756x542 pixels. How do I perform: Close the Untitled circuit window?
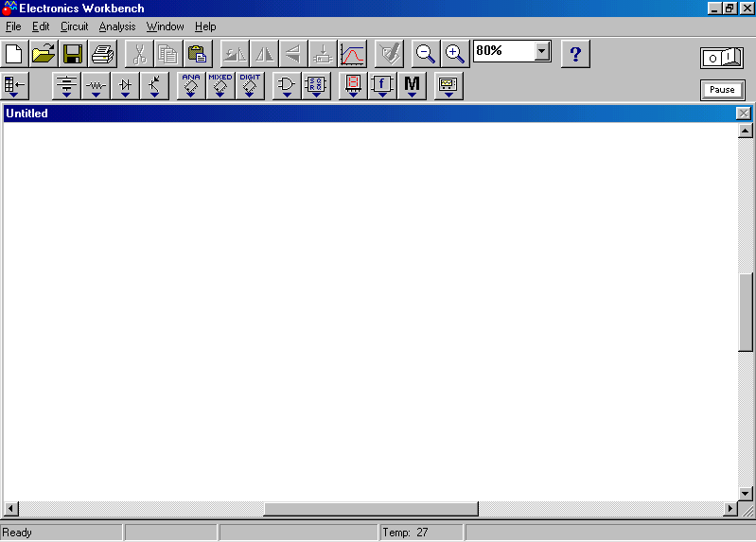tap(744, 114)
